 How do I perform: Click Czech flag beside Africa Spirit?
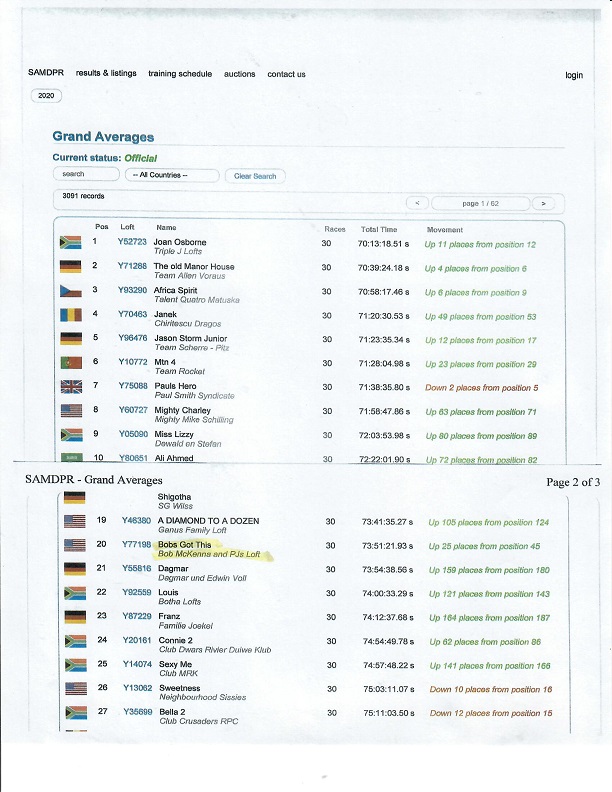[x=70, y=291]
